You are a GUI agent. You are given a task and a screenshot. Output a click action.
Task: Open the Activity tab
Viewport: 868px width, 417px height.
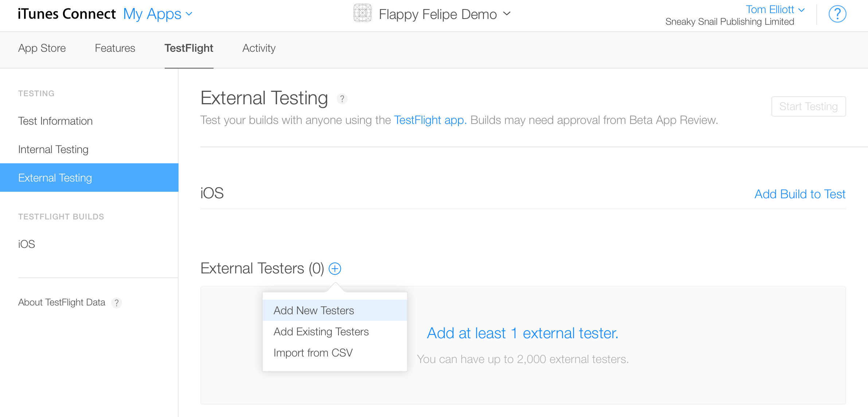coord(259,48)
